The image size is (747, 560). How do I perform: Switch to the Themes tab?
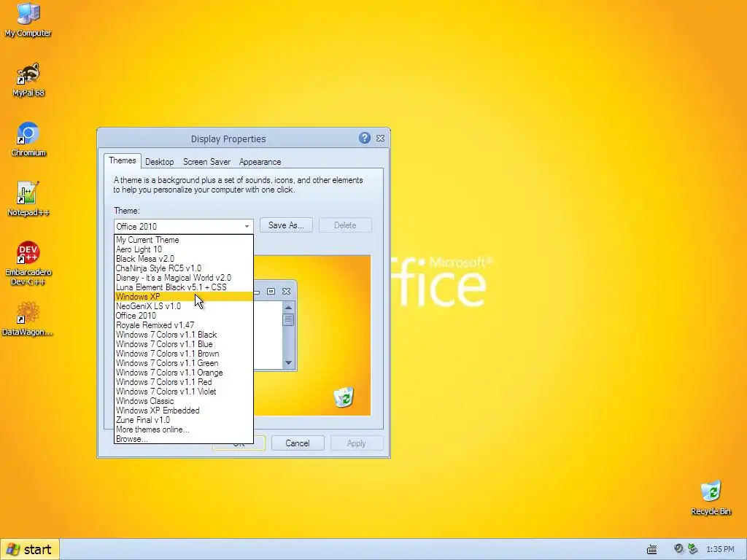point(123,160)
